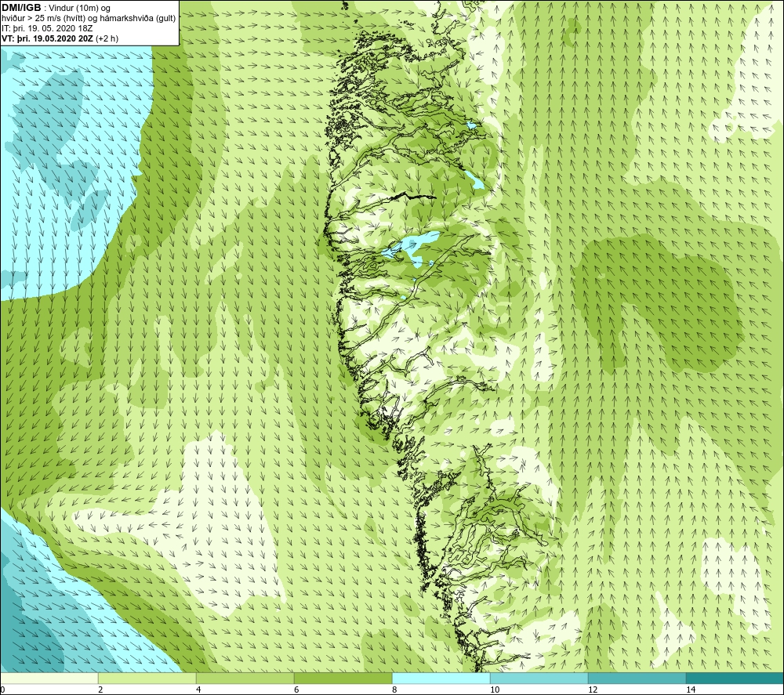Screen dimensions: 784x695
Task: Click the 10–12 m/s cyan legend segment
Action: [x=539, y=679]
